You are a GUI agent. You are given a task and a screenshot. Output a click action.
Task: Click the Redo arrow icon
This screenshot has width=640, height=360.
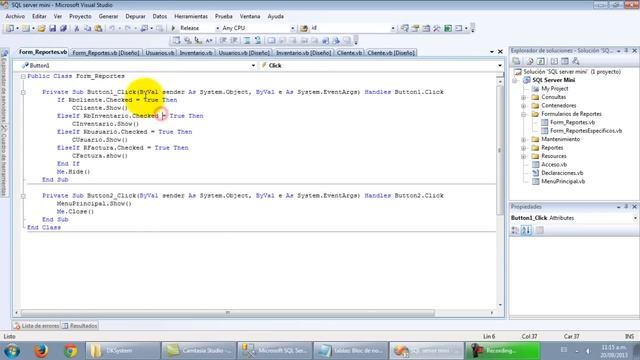click(128, 28)
